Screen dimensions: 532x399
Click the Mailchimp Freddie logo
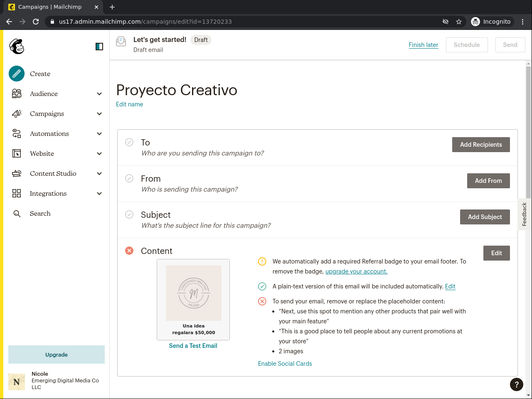(17, 47)
